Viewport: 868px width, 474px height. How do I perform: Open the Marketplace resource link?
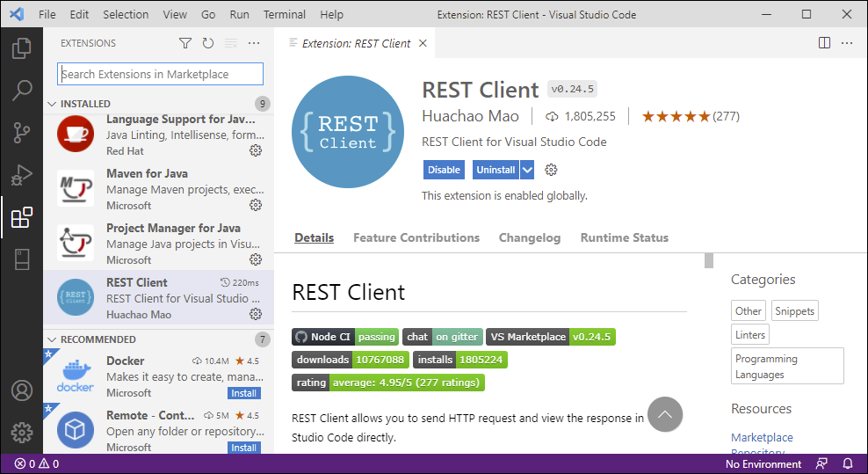click(x=762, y=437)
